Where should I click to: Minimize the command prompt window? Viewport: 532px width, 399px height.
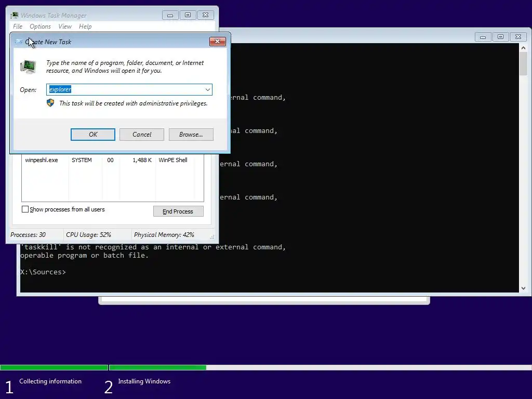(483, 37)
